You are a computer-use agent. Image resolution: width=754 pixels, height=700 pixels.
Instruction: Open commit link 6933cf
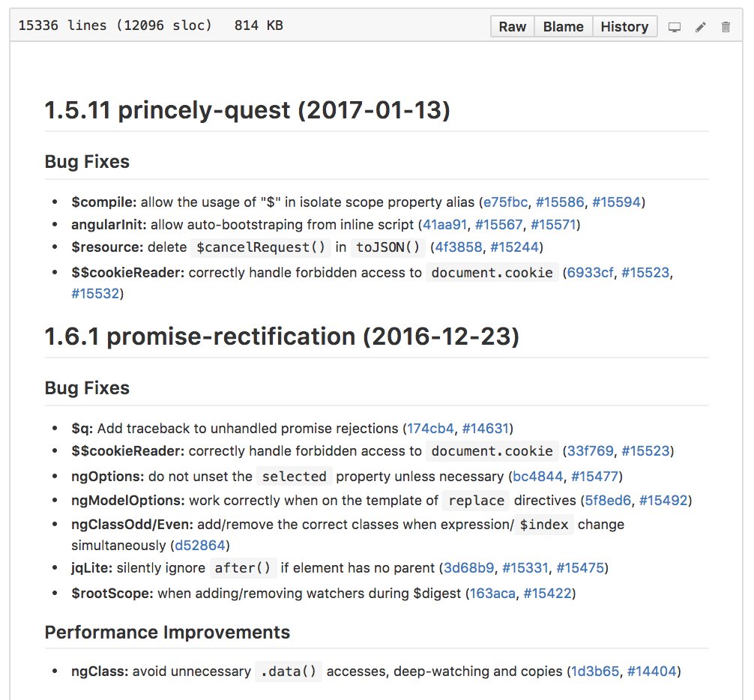(x=590, y=273)
